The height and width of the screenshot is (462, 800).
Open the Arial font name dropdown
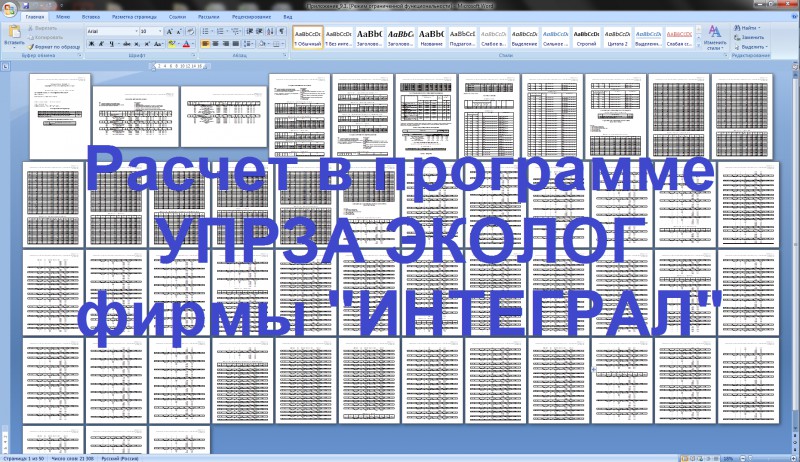point(136,32)
